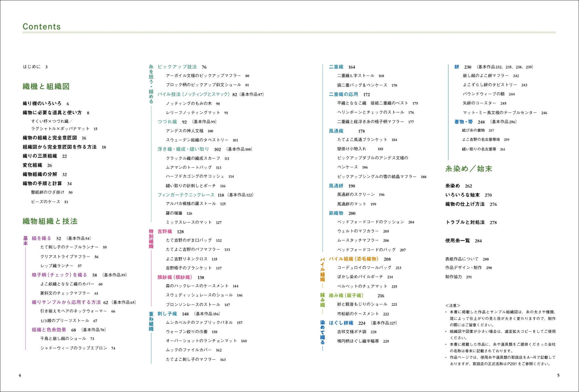
Task: Click the "はじめに 3" entry
Action: (35, 67)
